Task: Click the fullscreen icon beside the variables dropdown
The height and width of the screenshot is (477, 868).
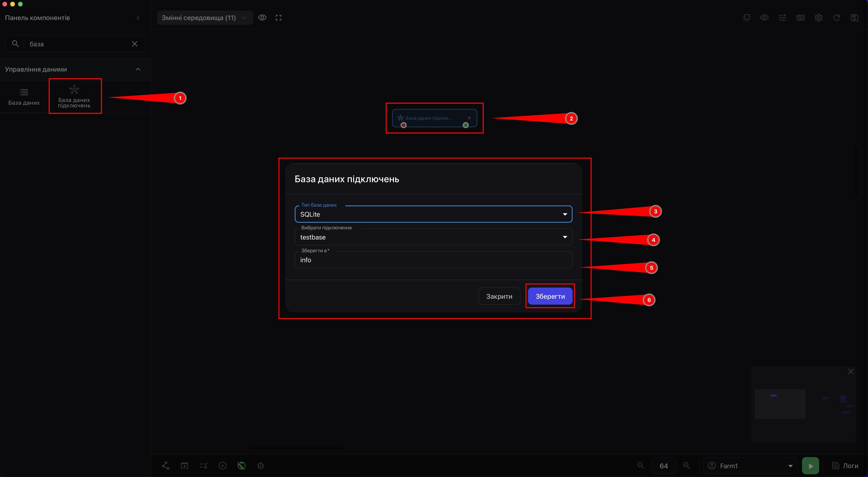Action: (x=278, y=18)
